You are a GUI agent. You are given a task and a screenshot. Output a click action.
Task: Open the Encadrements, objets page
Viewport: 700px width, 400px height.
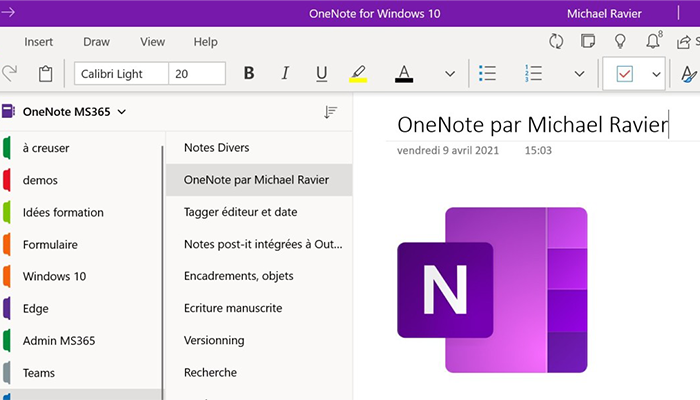[259, 276]
